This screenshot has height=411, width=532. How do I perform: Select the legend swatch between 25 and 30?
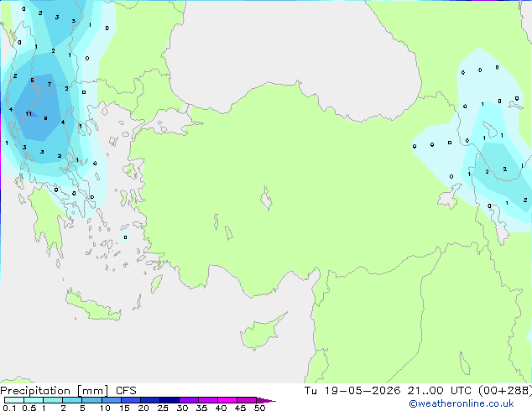click(x=170, y=400)
